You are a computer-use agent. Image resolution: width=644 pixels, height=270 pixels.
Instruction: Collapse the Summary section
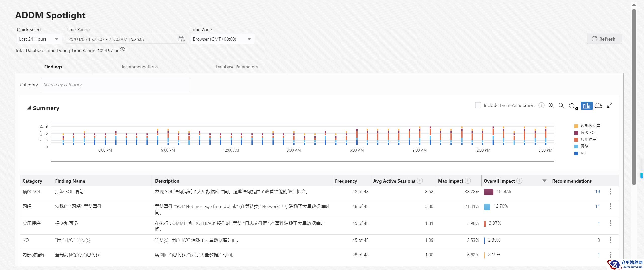(x=29, y=108)
